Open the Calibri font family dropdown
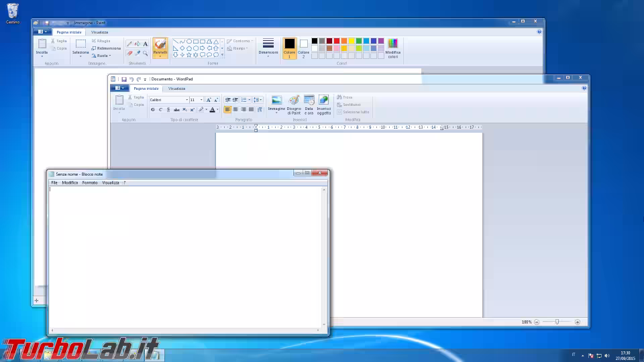The width and height of the screenshot is (644, 362). pyautogui.click(x=186, y=100)
